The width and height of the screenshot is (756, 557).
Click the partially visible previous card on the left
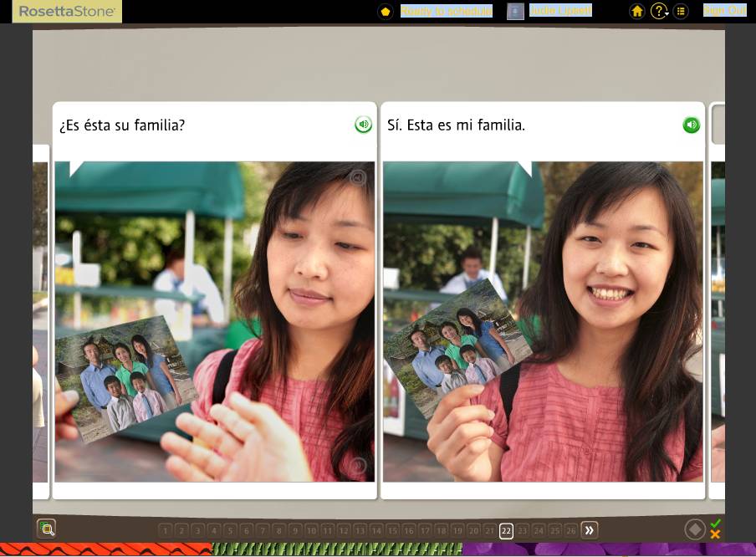click(40, 322)
